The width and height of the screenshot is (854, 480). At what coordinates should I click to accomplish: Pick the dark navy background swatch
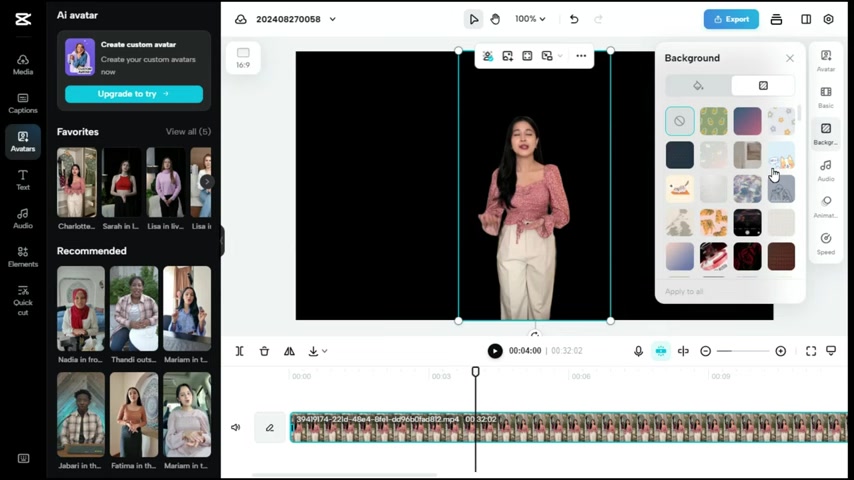tap(680, 155)
